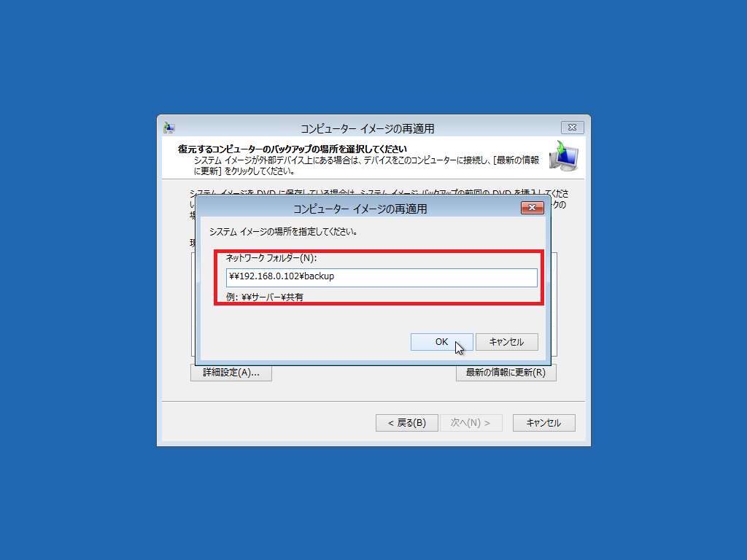Click the grayed-out 次へ(N) > button
The width and height of the screenshot is (747, 560).
471,423
